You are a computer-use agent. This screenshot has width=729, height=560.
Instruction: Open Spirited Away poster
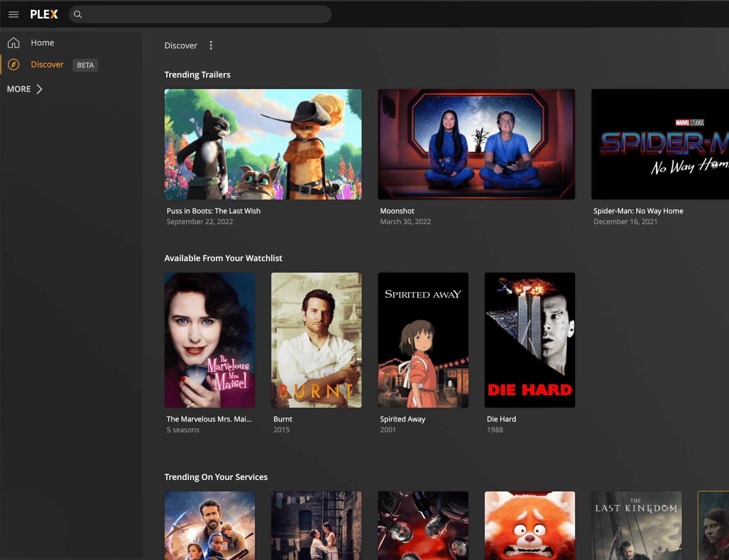pyautogui.click(x=423, y=340)
